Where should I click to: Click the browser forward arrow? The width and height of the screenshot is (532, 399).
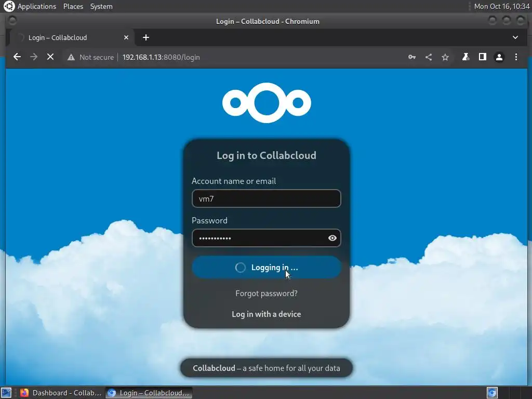click(x=34, y=57)
